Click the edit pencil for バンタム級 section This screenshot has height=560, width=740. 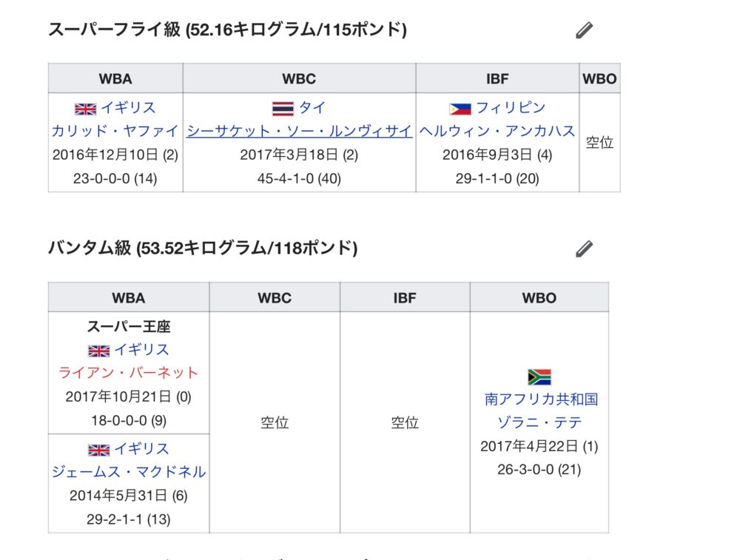coord(584,249)
